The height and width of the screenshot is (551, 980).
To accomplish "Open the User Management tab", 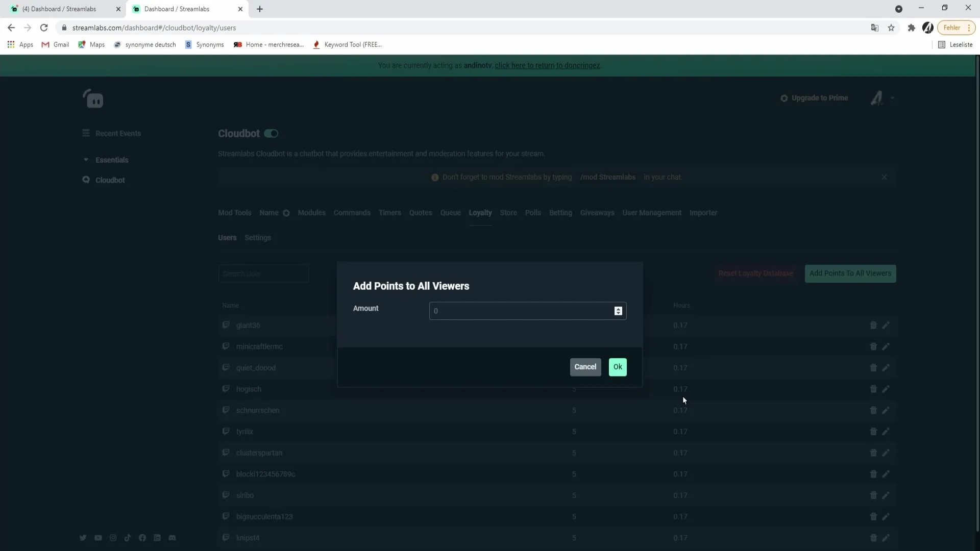I will [652, 213].
